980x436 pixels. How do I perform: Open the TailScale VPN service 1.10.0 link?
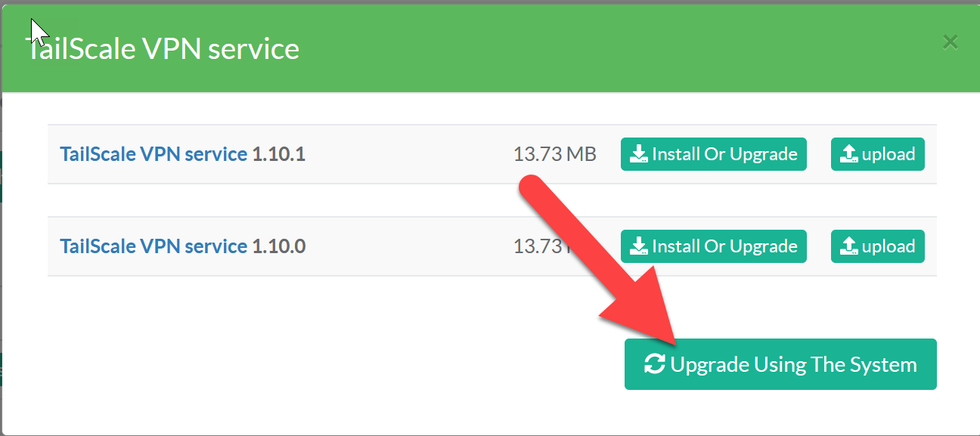coord(154,246)
